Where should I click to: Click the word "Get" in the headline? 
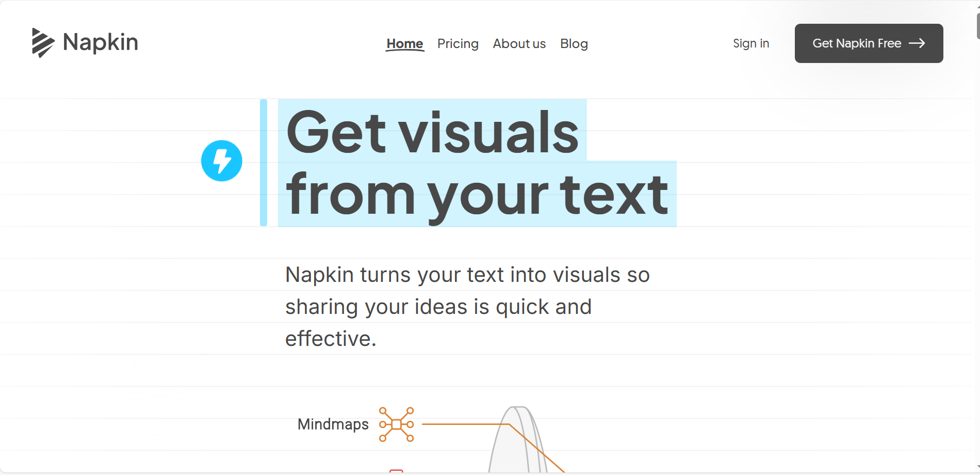[336, 133]
